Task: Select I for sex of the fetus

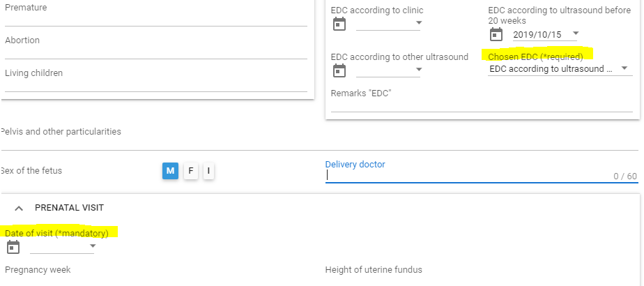Action: tap(208, 171)
